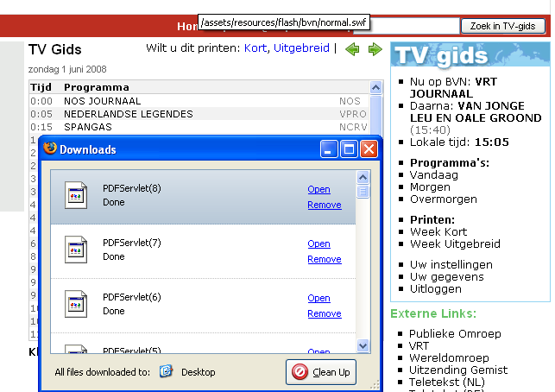Open the Teletekst (NL) link
Image resolution: width=555 pixels, height=392 pixels.
pos(447,383)
